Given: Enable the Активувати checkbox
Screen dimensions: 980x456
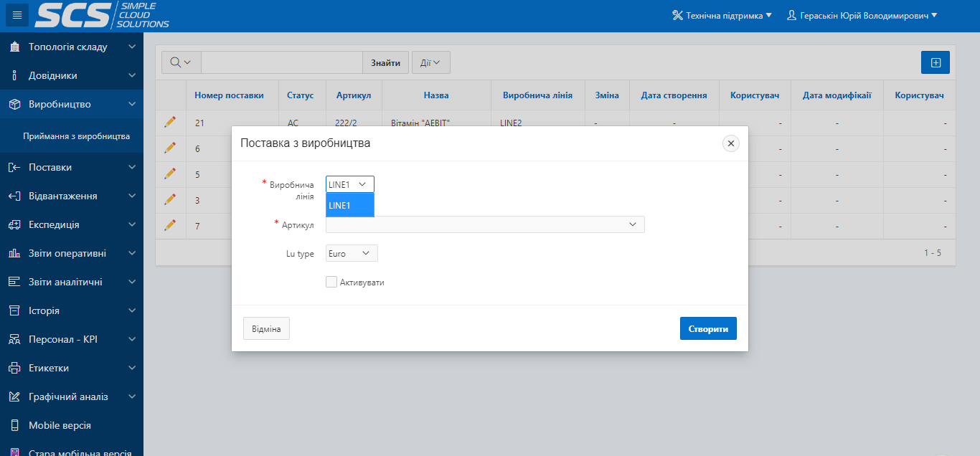Looking at the screenshot, I should click(x=331, y=282).
